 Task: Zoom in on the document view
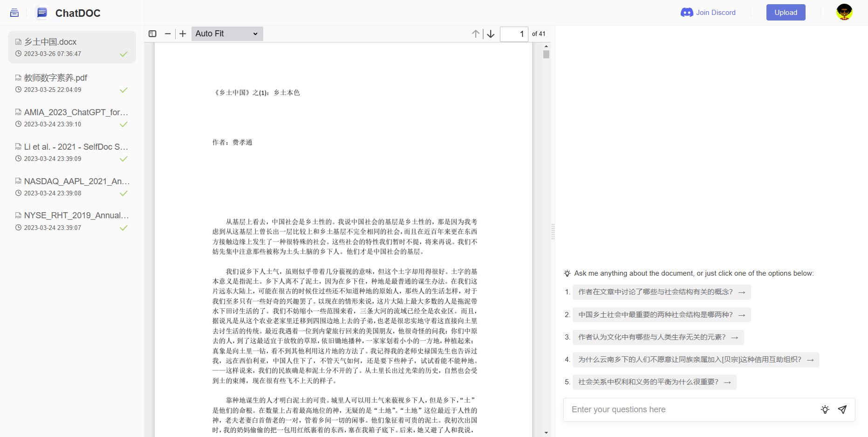pyautogui.click(x=183, y=34)
